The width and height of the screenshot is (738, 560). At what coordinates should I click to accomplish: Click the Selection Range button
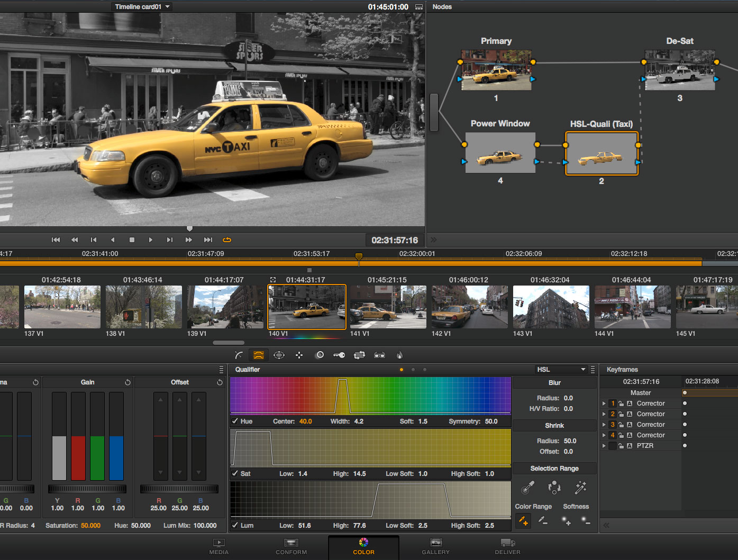(554, 468)
